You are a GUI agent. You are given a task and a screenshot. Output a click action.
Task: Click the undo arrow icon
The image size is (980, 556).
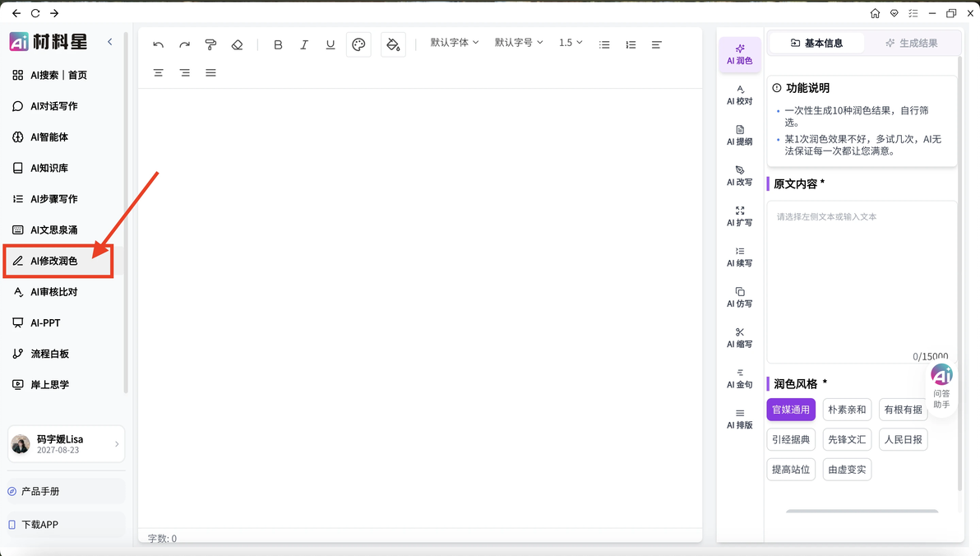pos(158,44)
